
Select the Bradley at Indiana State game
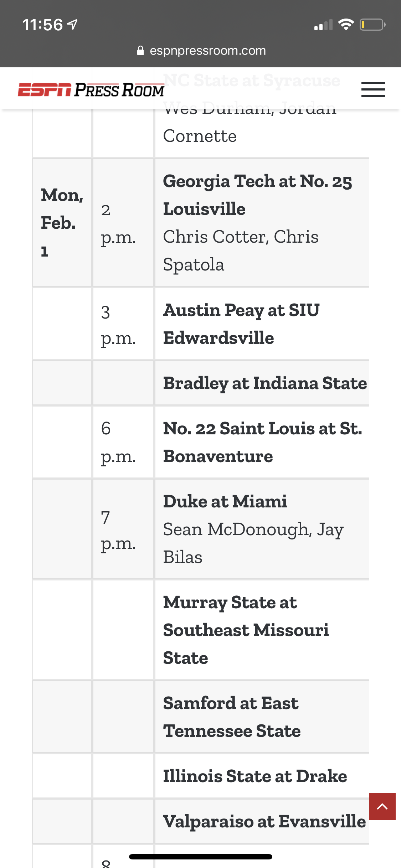(x=265, y=383)
